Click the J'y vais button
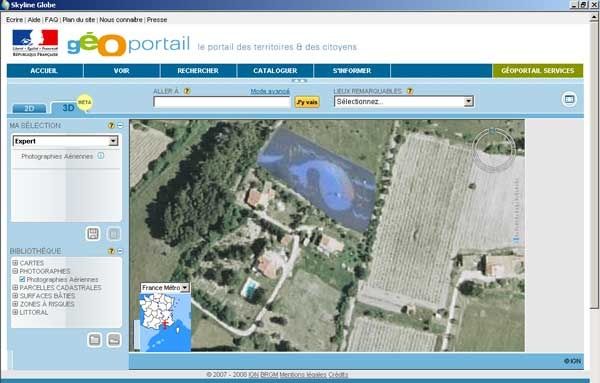 pos(307,102)
